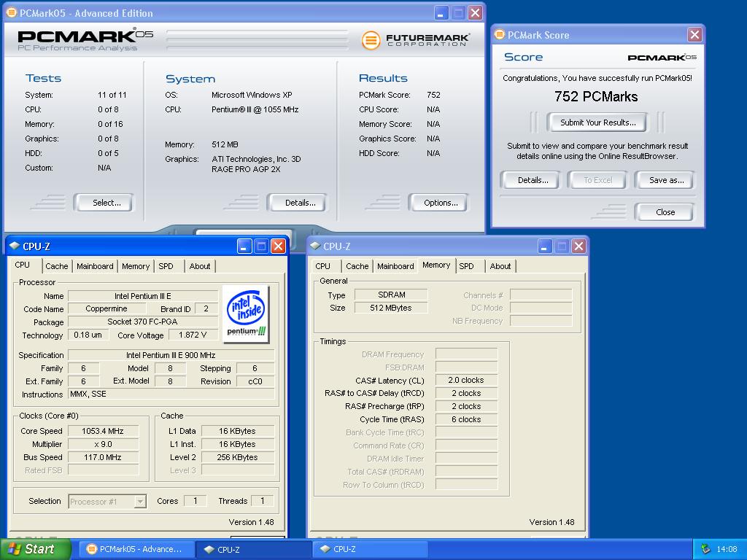
Task: Open Cache tab in right CPU-Z window
Action: [x=357, y=266]
